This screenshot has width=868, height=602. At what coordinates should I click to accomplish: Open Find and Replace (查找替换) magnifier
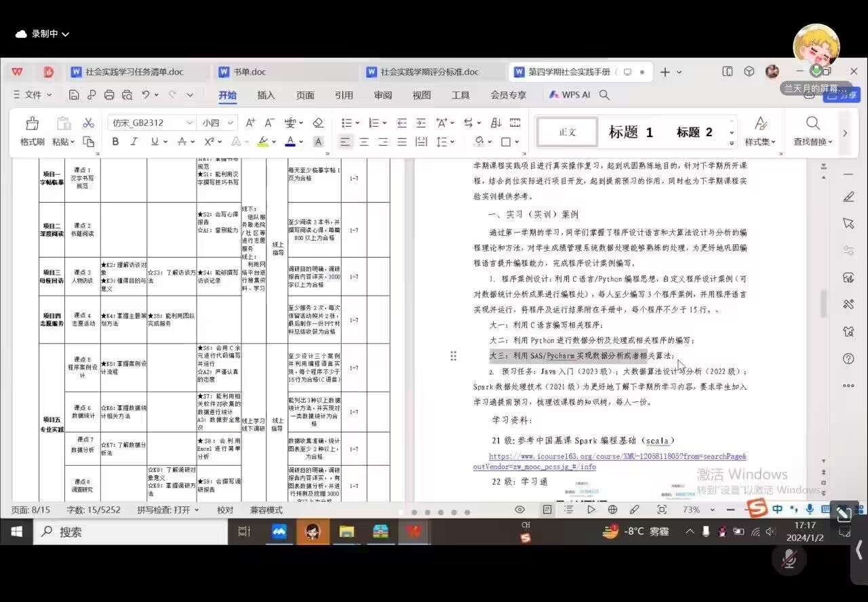point(812,124)
